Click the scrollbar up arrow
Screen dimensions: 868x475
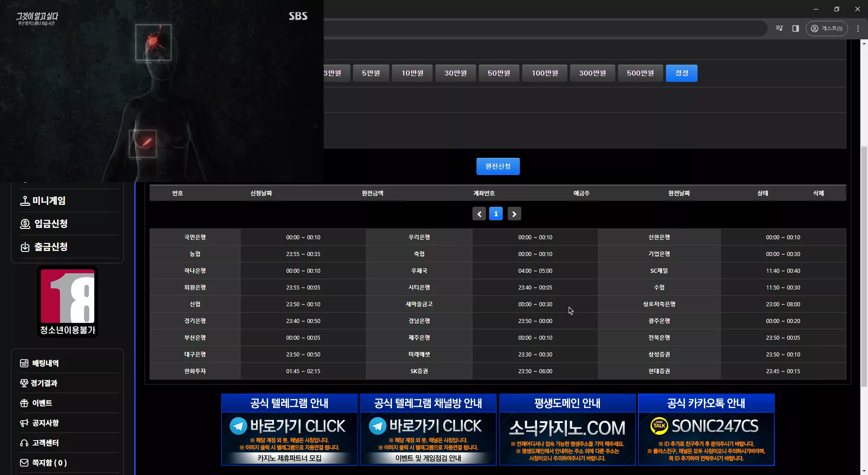tap(864, 43)
